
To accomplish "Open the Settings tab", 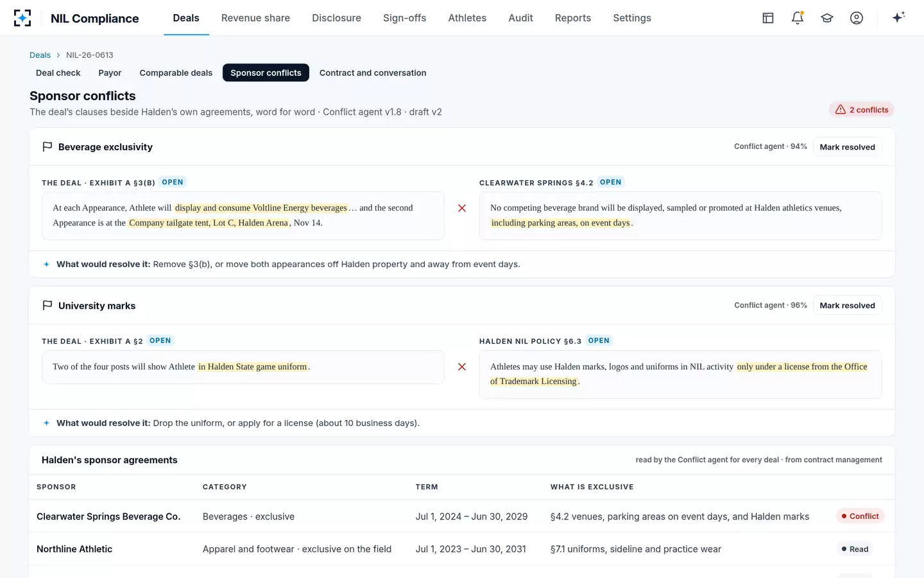I will 632,18.
